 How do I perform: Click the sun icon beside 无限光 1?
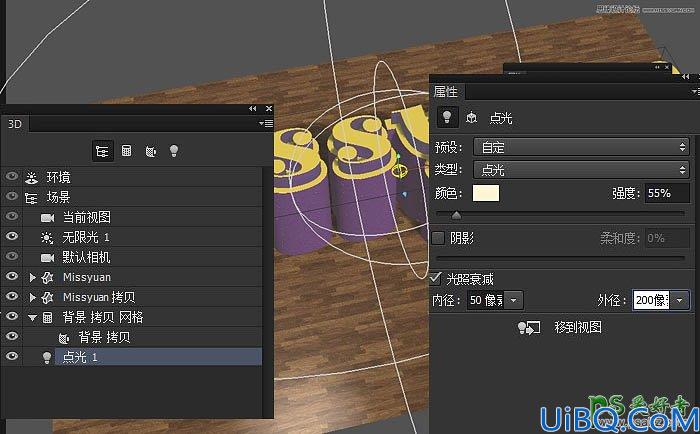point(47,238)
